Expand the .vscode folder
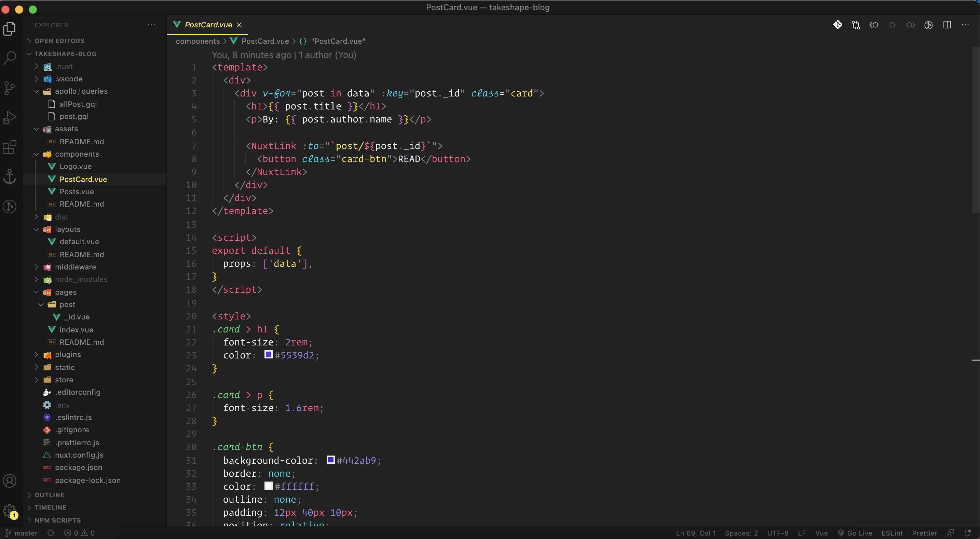980x539 pixels. tap(68, 79)
